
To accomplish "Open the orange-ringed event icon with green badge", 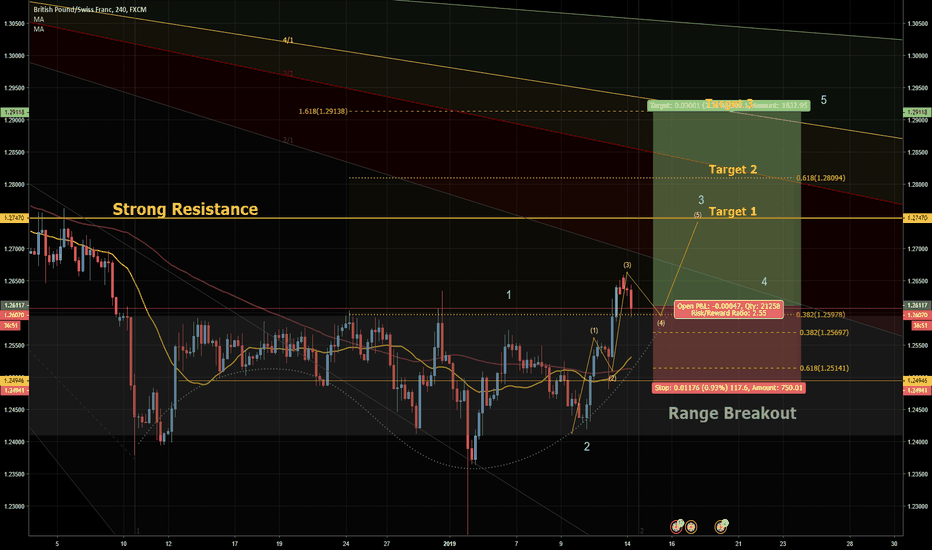I will tap(720, 526).
